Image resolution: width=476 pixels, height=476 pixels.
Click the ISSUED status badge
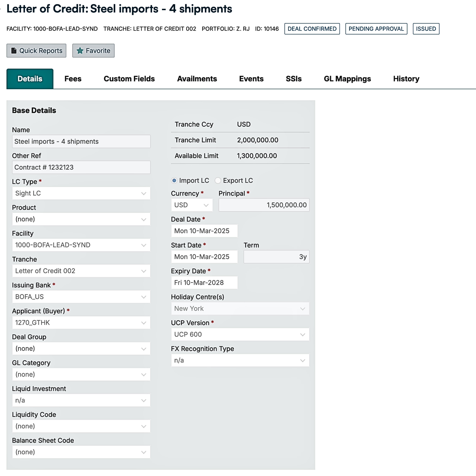pos(426,29)
